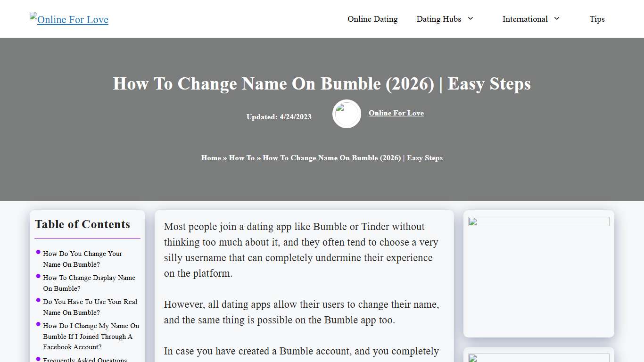The height and width of the screenshot is (362, 644).
Task: Select Online Dating in the navigation menu
Action: pyautogui.click(x=372, y=19)
